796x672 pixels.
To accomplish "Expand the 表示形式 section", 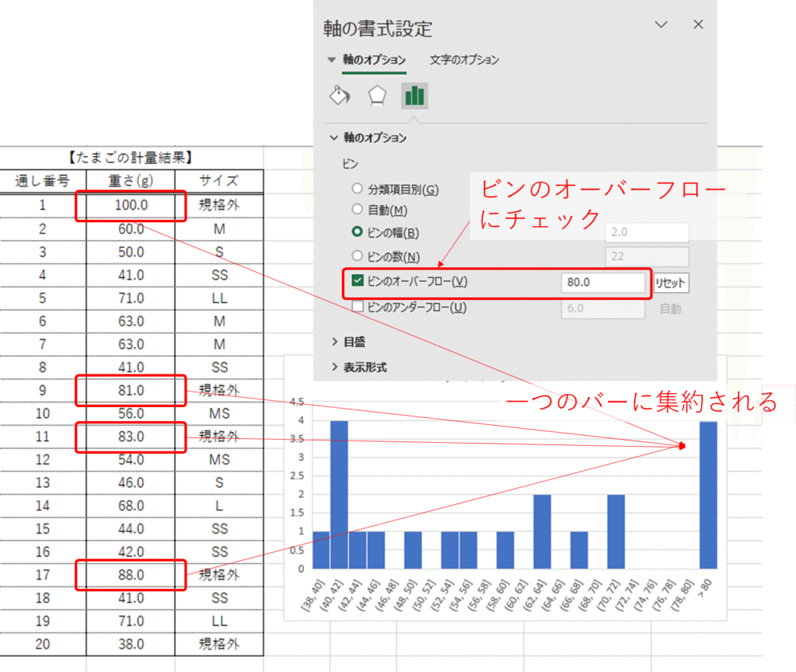I will [335, 367].
